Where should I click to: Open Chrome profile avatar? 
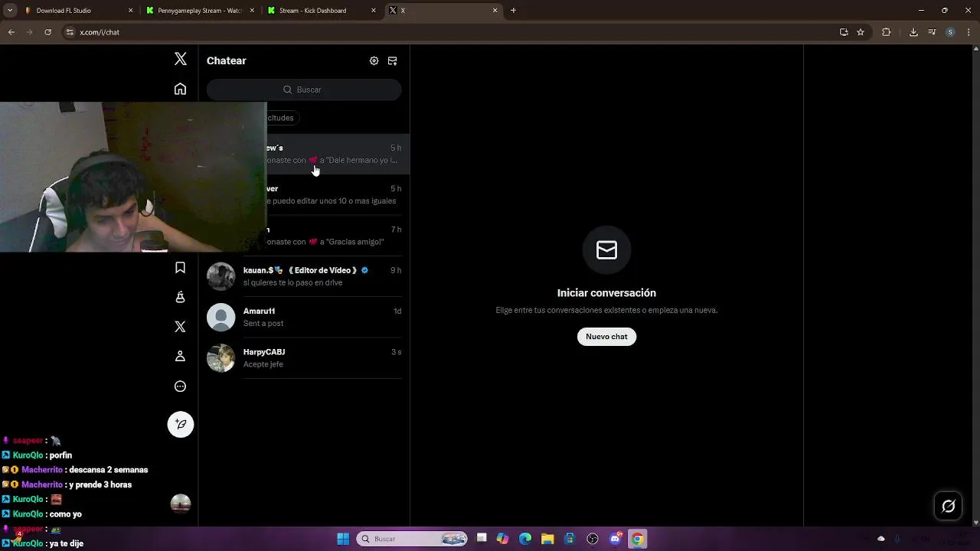950,32
